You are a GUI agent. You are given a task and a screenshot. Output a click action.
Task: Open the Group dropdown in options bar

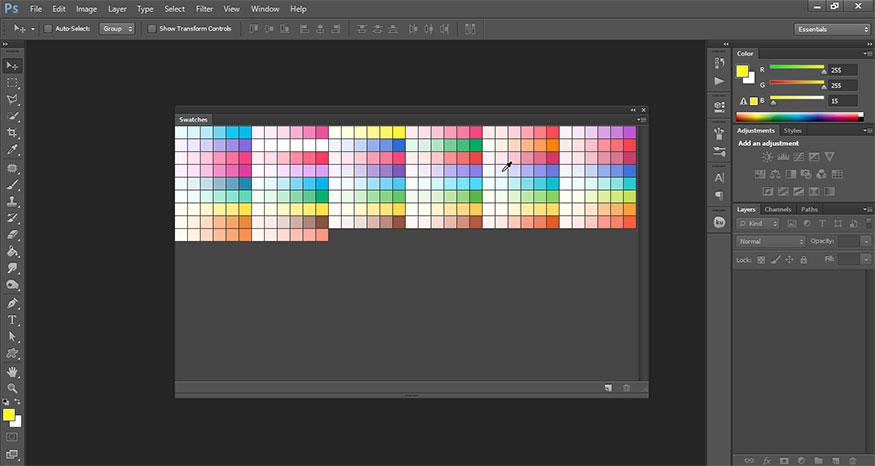(118, 29)
